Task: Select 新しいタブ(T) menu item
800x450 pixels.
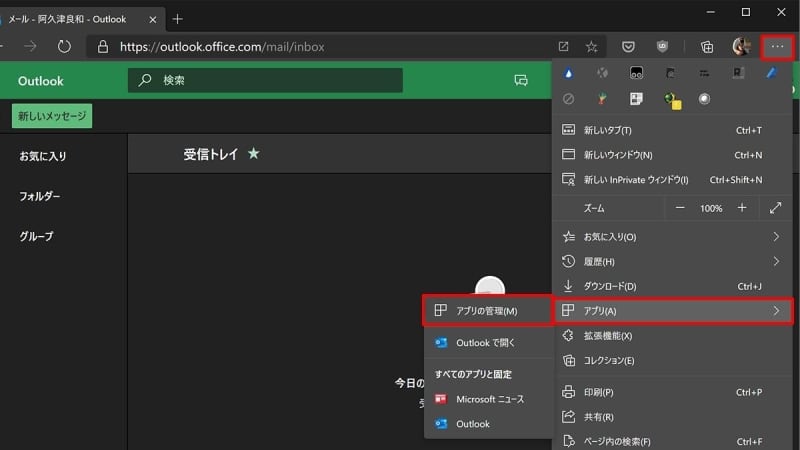Action: pyautogui.click(x=672, y=130)
